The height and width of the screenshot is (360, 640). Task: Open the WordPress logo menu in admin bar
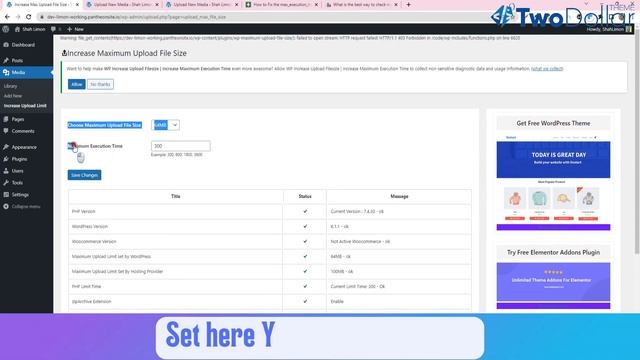5,29
